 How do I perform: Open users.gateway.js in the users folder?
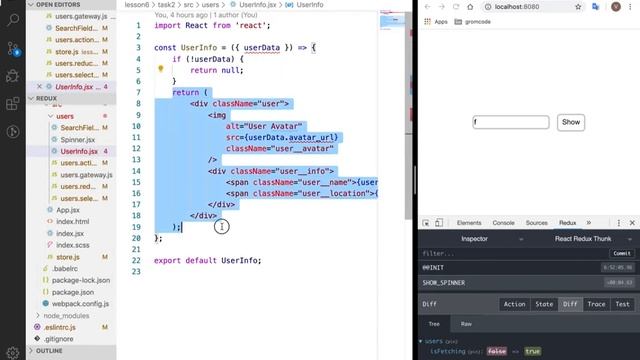click(86, 175)
